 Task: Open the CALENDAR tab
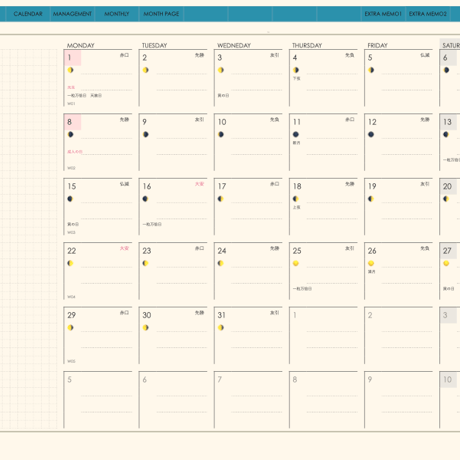pos(28,14)
